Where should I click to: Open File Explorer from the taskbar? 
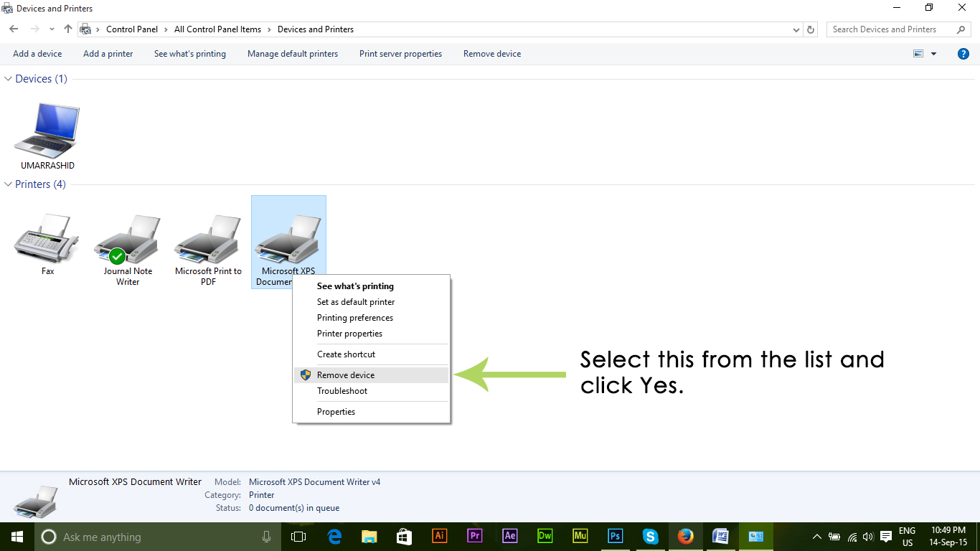(369, 537)
